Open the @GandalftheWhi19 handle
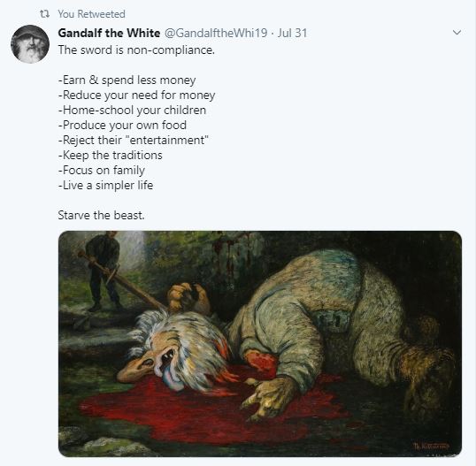This screenshot has height=466, width=476. coord(216,33)
